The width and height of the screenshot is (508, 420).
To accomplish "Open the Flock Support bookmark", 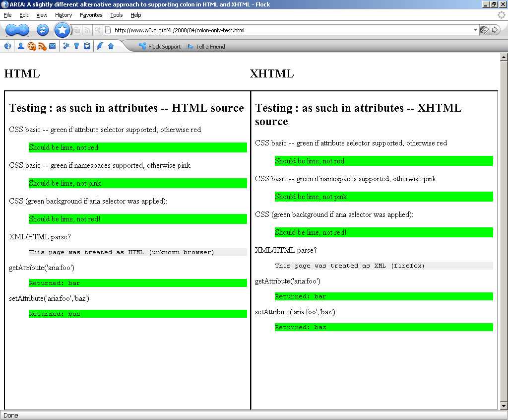I will pyautogui.click(x=160, y=46).
